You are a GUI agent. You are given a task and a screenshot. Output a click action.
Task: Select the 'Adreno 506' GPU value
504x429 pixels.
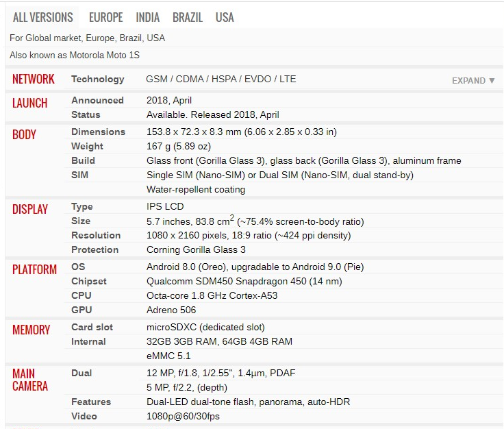click(171, 310)
